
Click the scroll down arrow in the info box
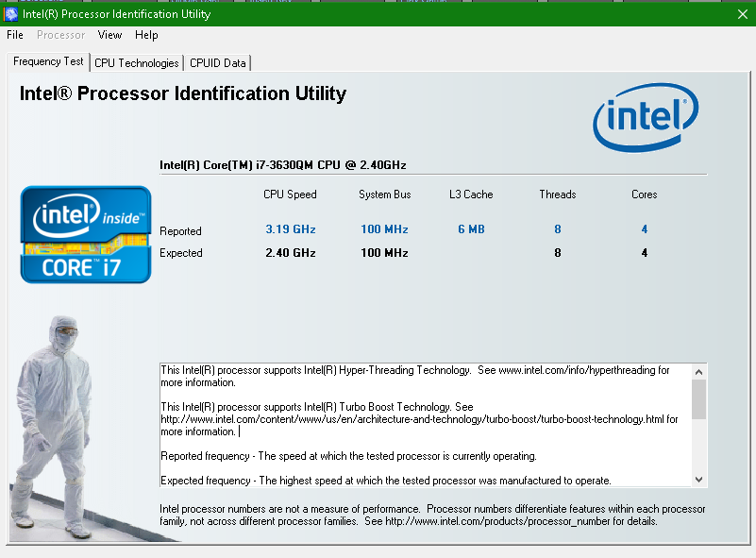click(x=698, y=480)
